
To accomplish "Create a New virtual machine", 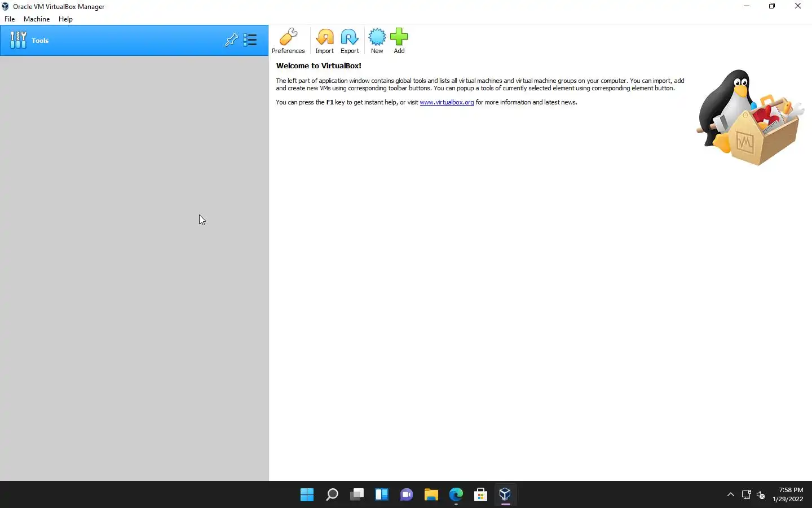I will pyautogui.click(x=377, y=41).
